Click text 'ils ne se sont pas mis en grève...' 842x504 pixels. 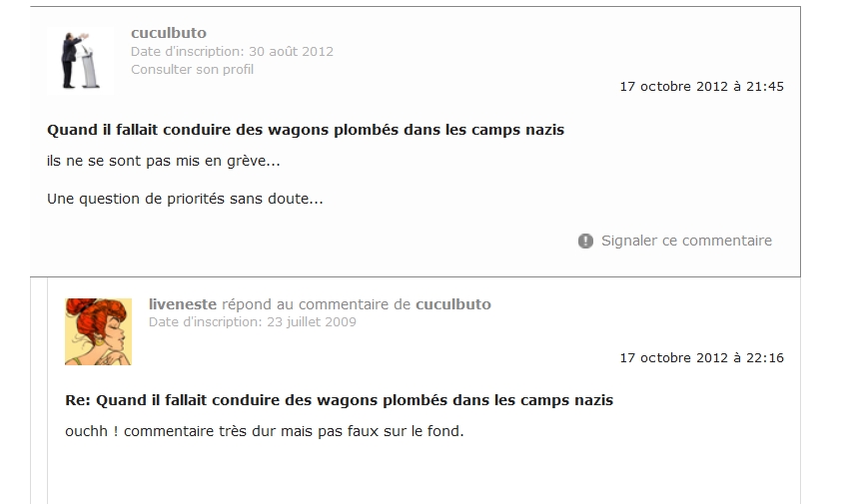pos(163,161)
